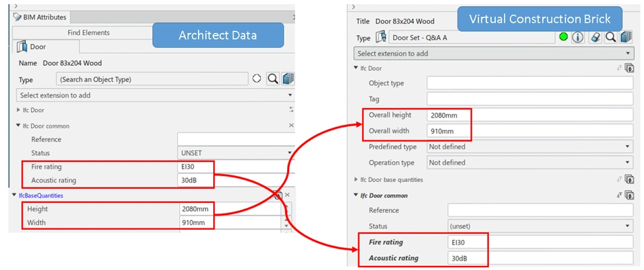This screenshot has height=270, width=644.
Task: Toggle the green status indicator circle
Action: click(563, 38)
